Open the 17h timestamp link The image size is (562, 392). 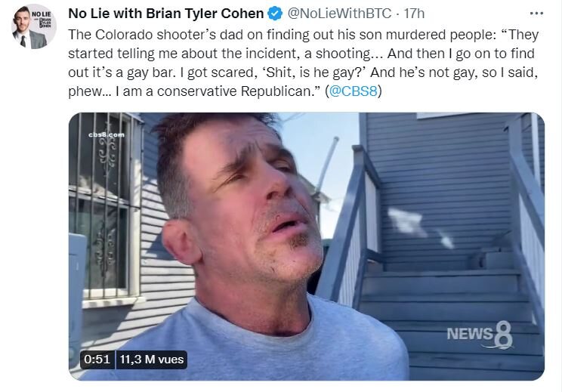(x=414, y=14)
